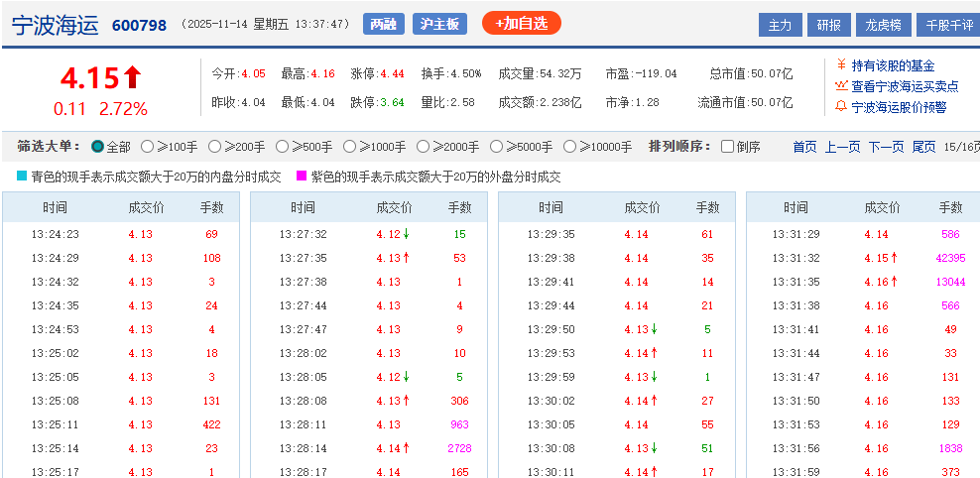Enable the 倒序 sort checkbox
The image size is (980, 478).
click(x=727, y=147)
